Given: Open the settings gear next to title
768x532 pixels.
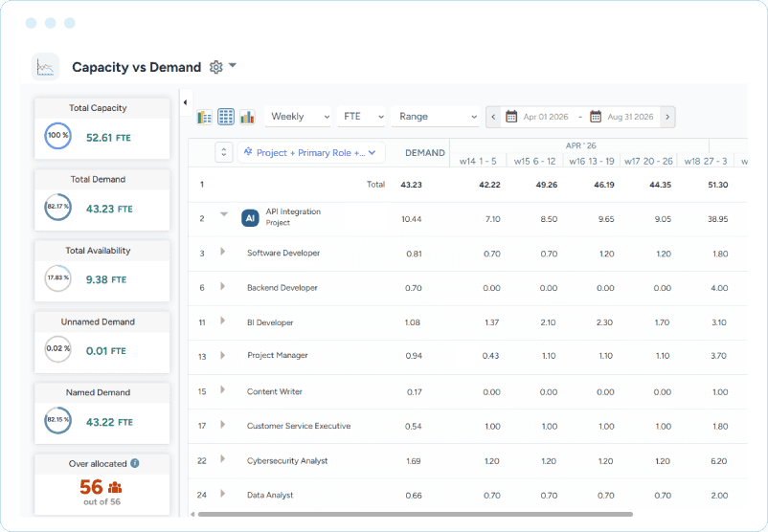Looking at the screenshot, I should click(x=216, y=67).
